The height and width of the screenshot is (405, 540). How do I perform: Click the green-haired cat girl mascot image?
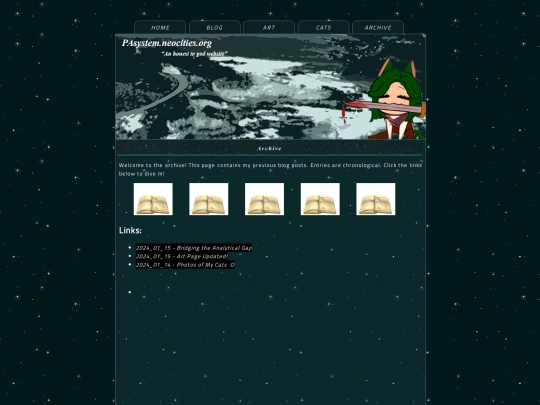[x=396, y=99]
